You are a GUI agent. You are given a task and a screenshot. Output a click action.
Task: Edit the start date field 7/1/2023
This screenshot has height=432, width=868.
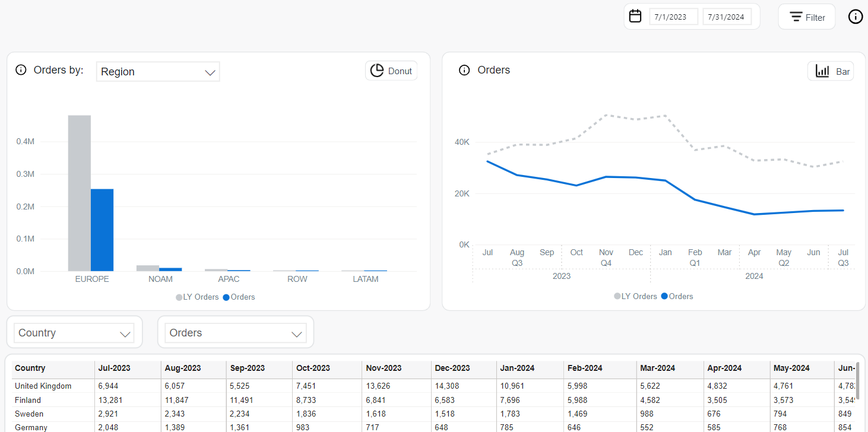click(673, 17)
